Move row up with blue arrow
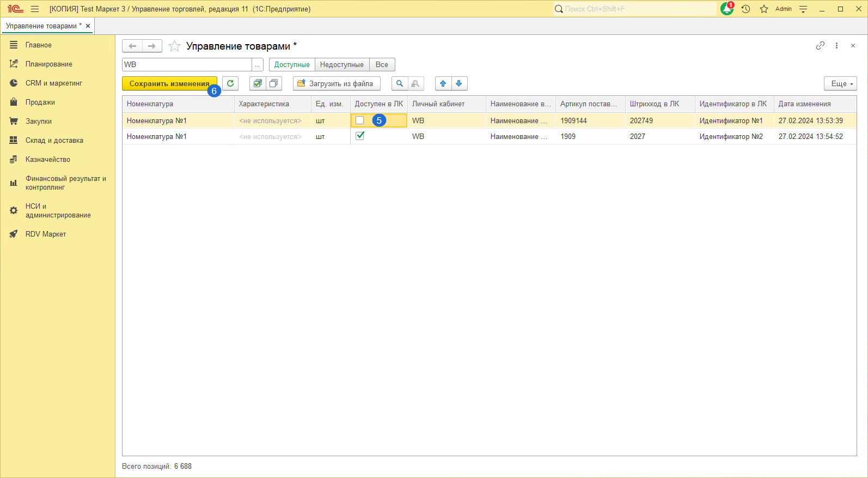The height and width of the screenshot is (478, 868). [443, 83]
